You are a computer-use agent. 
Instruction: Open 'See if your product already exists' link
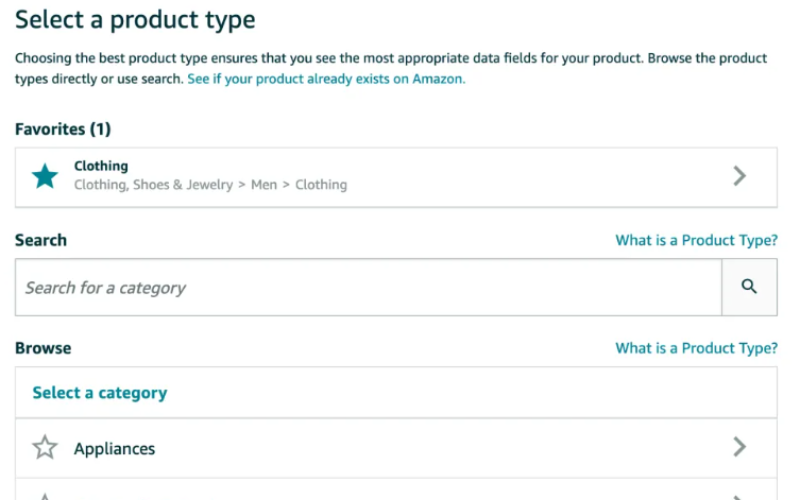(x=326, y=79)
